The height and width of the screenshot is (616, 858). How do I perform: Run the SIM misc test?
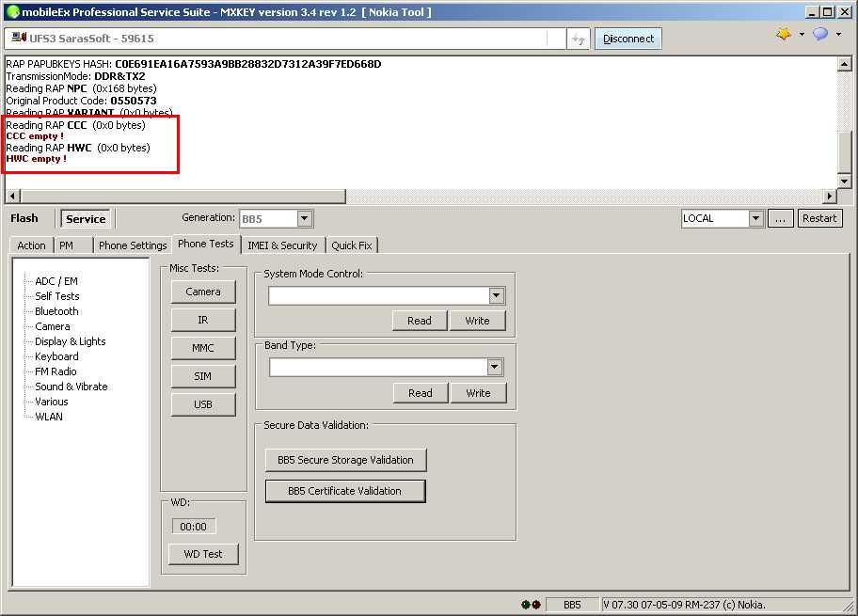click(x=203, y=376)
